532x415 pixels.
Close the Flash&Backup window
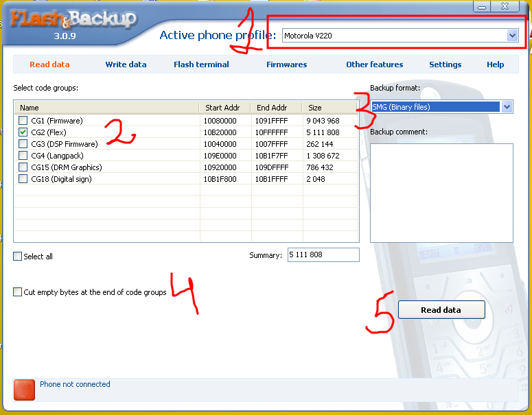pyautogui.click(x=505, y=6)
